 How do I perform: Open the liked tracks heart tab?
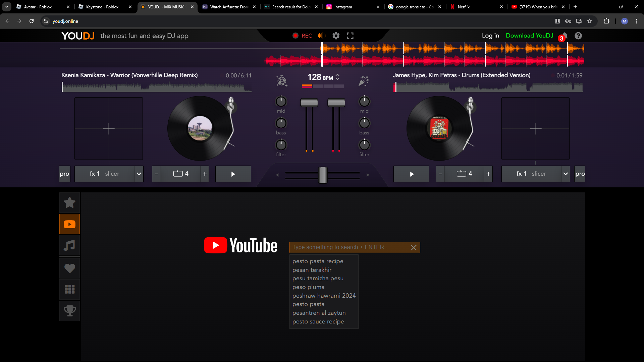70,268
